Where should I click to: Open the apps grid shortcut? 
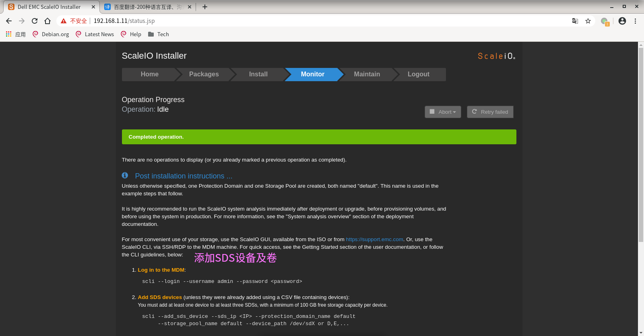click(8, 34)
